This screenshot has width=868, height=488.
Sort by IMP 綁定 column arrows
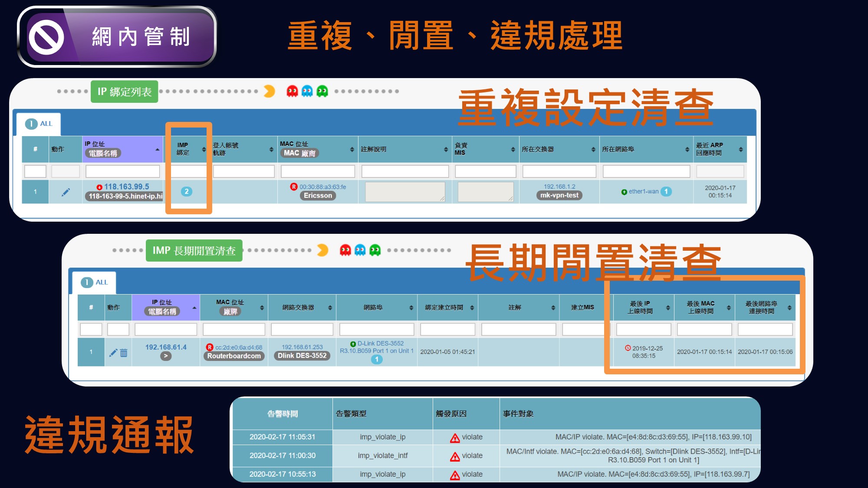tap(204, 149)
